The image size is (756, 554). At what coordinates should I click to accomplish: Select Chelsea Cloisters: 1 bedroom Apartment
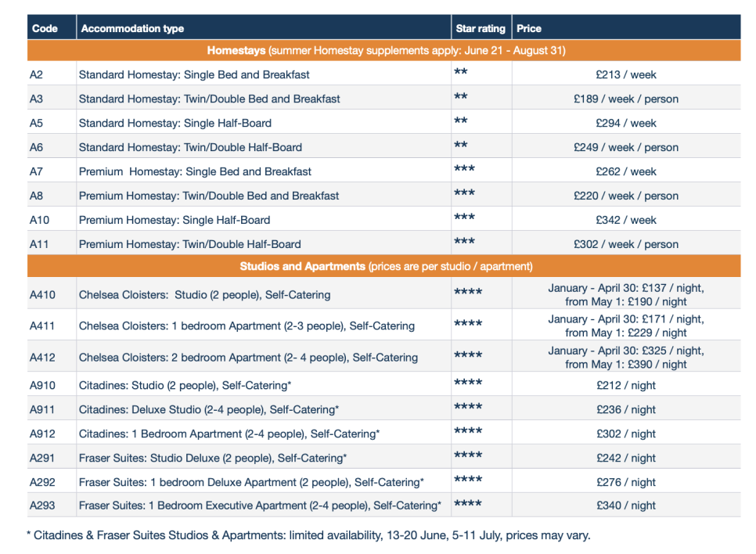(247, 326)
